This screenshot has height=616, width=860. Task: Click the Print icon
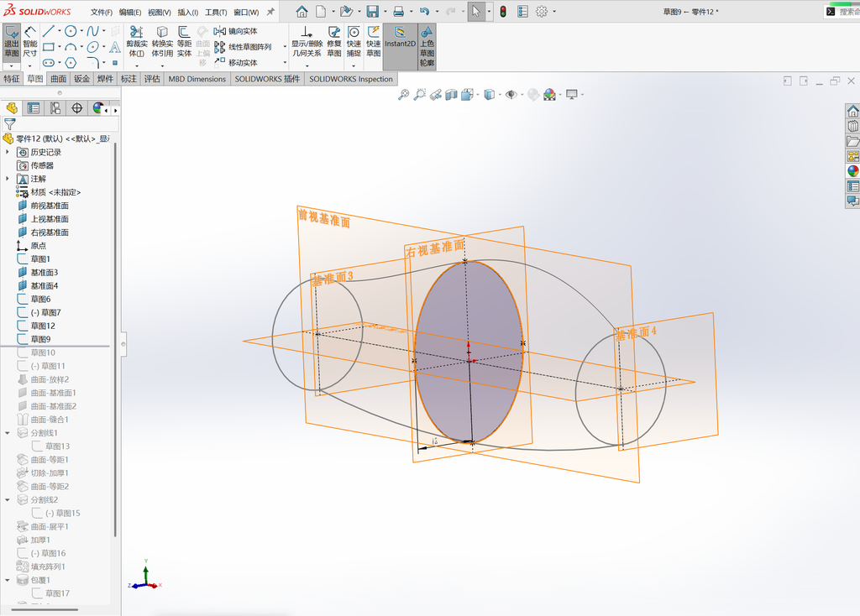[x=399, y=12]
